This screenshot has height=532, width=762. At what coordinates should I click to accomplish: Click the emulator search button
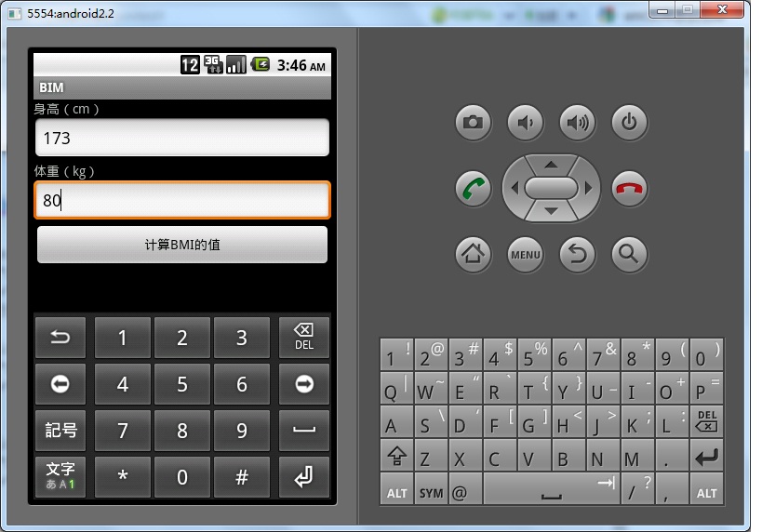pyautogui.click(x=629, y=254)
